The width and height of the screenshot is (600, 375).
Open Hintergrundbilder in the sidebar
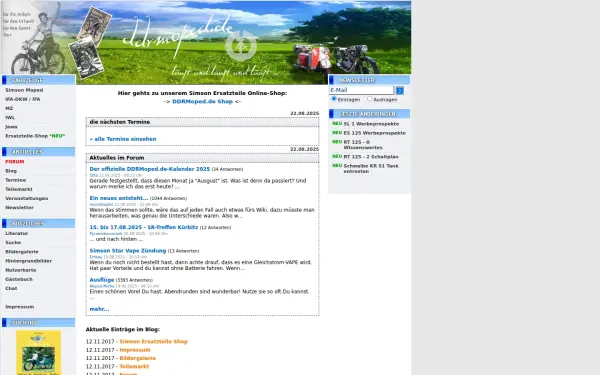click(x=28, y=261)
